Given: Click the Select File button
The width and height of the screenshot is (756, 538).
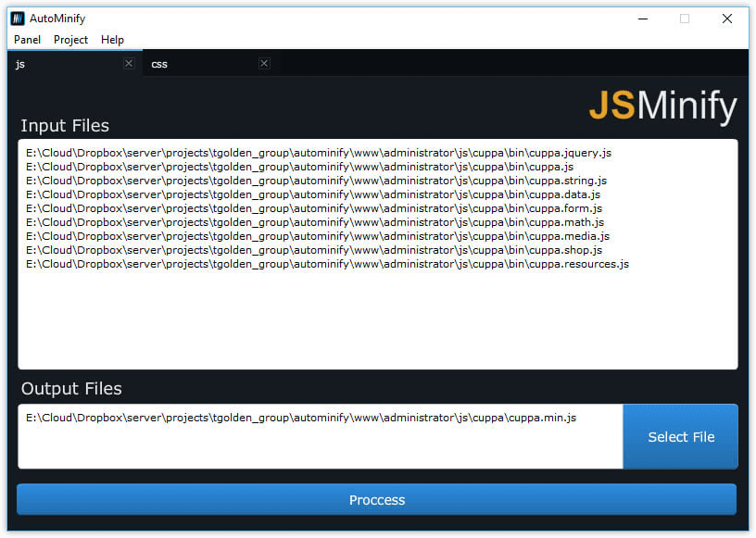Looking at the screenshot, I should click(680, 436).
